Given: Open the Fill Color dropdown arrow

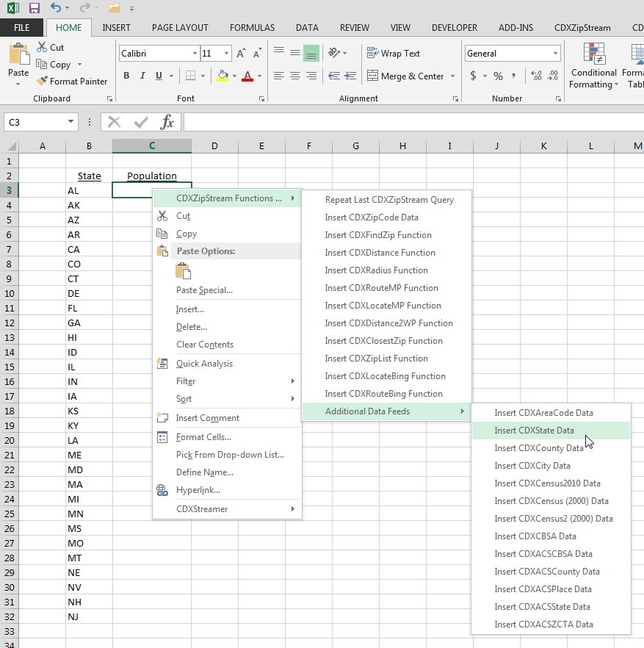Looking at the screenshot, I should [235, 76].
